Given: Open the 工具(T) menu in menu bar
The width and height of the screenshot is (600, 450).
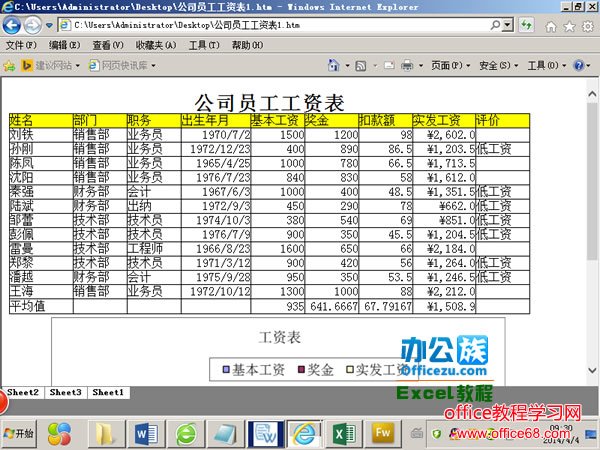Looking at the screenshot, I should tap(204, 45).
